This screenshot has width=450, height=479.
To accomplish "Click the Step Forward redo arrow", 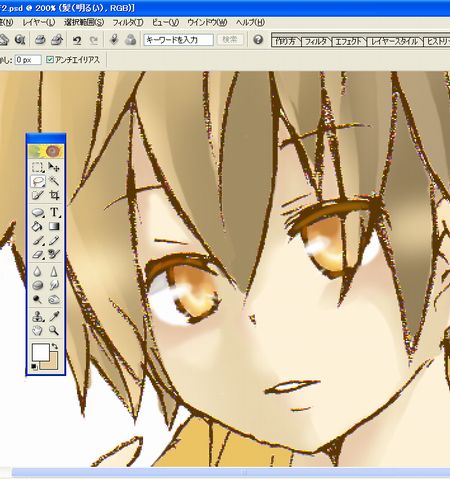I will [94, 40].
